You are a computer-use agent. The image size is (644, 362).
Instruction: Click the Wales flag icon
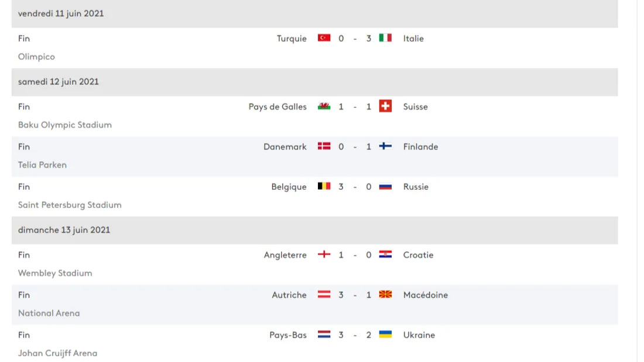click(x=324, y=107)
